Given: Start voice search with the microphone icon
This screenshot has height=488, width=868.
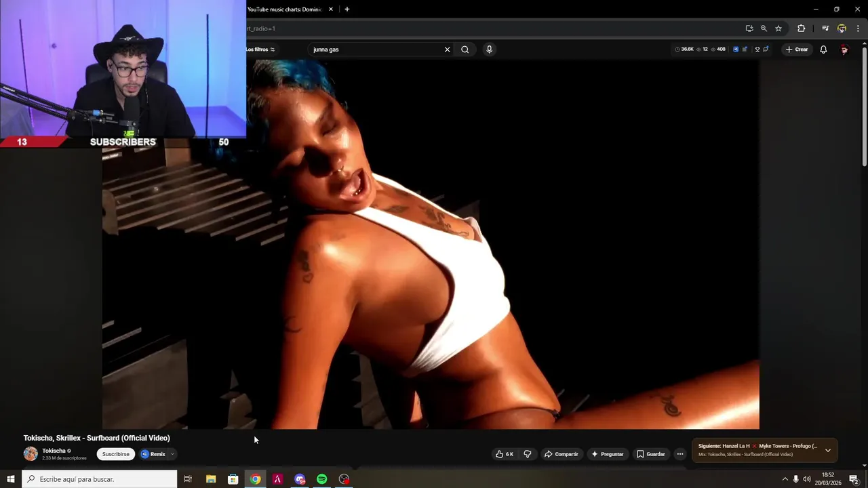Looking at the screenshot, I should click(x=489, y=49).
